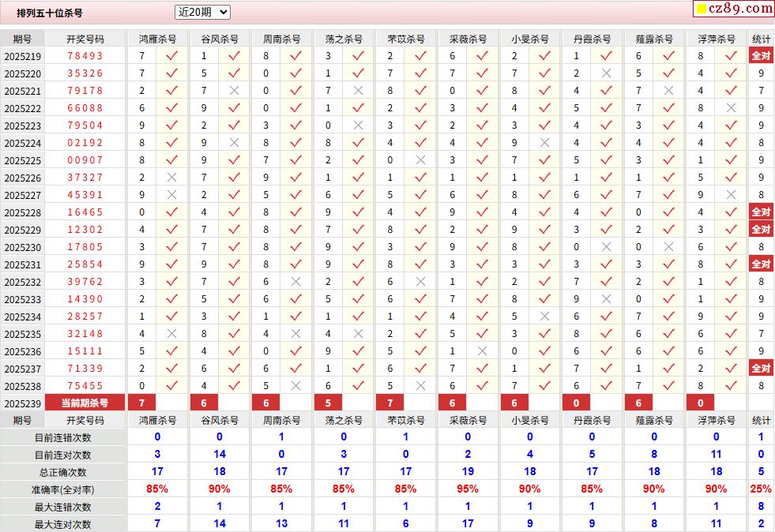
Task: Click the 最大连错次数 row label
Action: (62, 508)
